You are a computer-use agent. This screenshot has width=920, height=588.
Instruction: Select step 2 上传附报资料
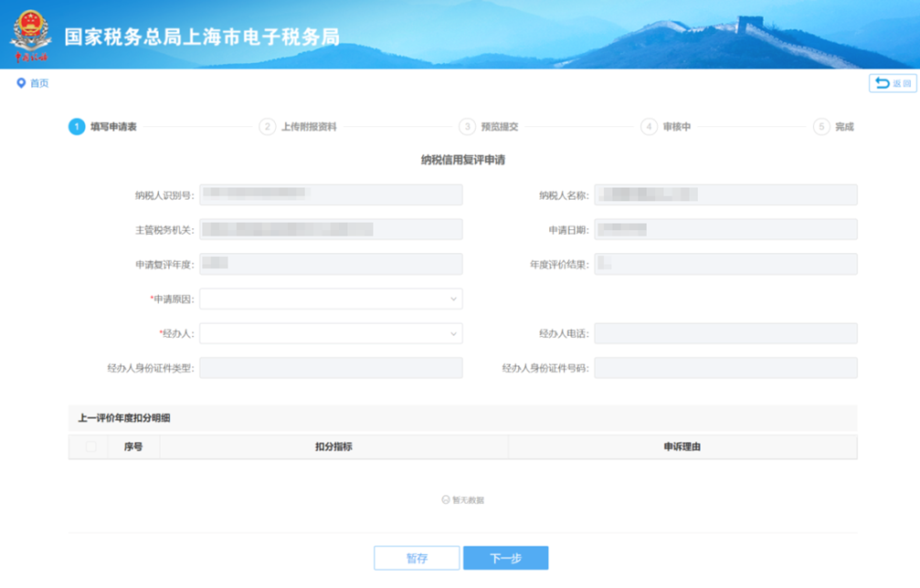click(x=298, y=127)
